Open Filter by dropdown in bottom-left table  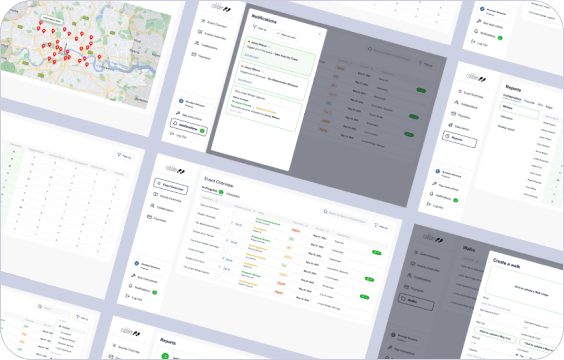point(82,318)
